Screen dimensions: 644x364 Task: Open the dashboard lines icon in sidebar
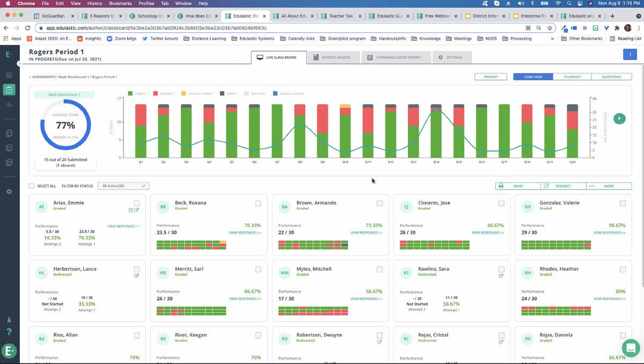[9, 75]
